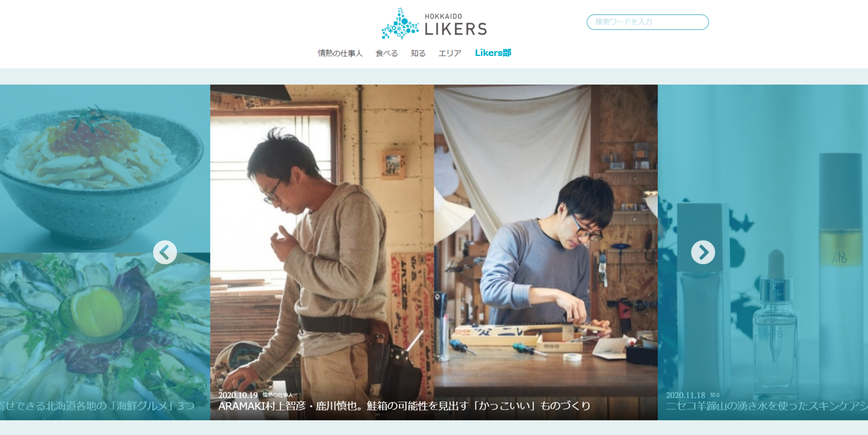Screen dimensions: 868x435
Task: Click the 知る tag beside 2020.11.18
Action: pos(715,395)
